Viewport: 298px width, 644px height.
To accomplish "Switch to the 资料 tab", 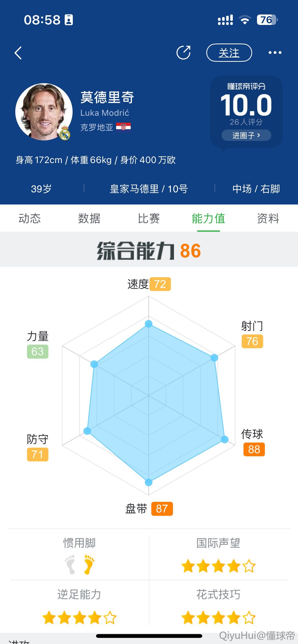I will pos(268,218).
